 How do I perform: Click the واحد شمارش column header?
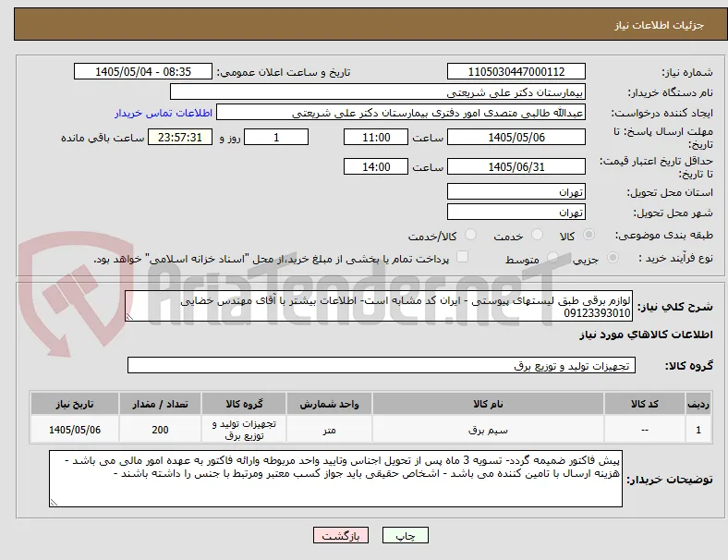coord(329,404)
